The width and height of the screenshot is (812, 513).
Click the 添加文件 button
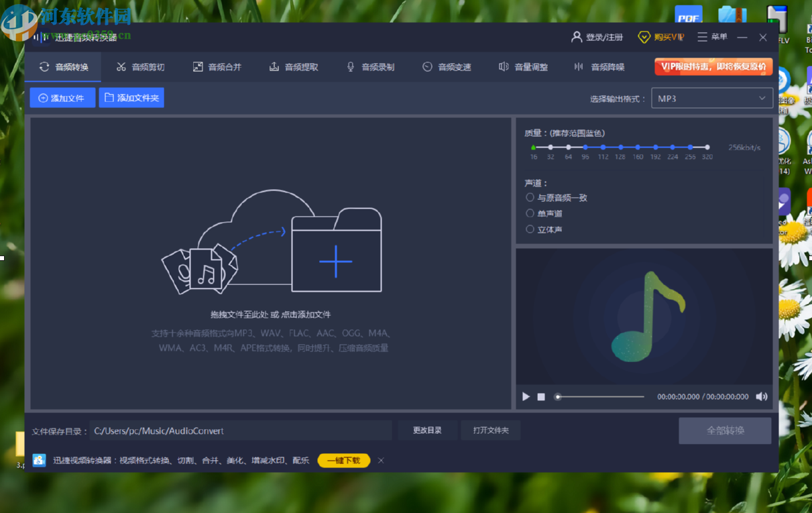(x=62, y=98)
